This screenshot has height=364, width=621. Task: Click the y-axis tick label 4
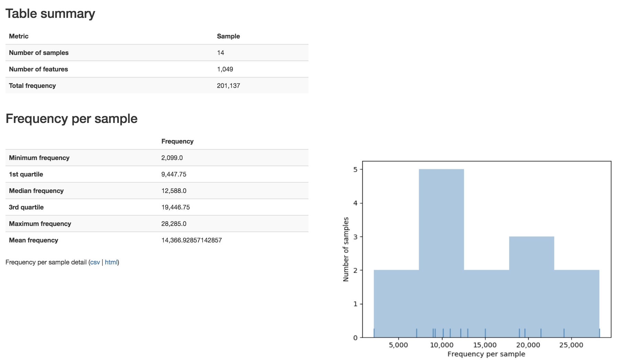(x=355, y=203)
